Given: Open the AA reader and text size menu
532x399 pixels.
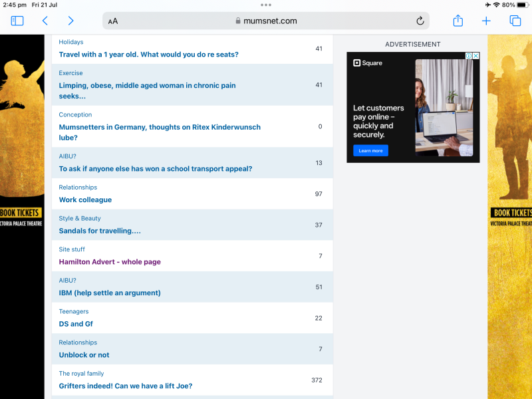Looking at the screenshot, I should click(113, 21).
